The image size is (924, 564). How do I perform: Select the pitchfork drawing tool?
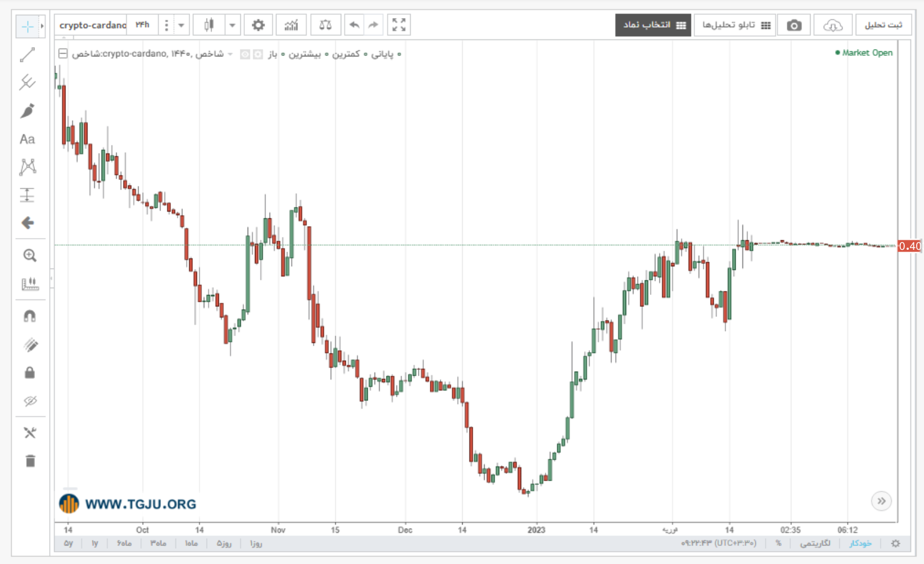point(27,82)
